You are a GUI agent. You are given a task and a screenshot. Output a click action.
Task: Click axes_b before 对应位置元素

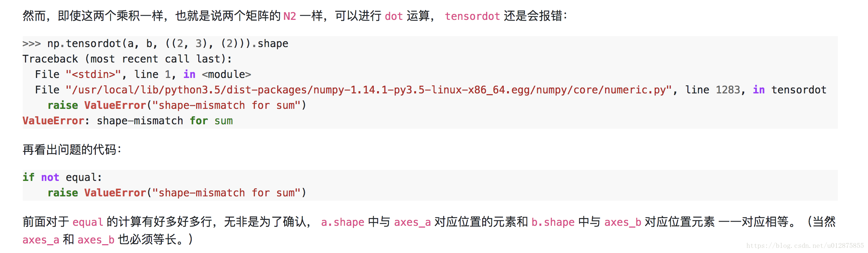[x=622, y=222]
